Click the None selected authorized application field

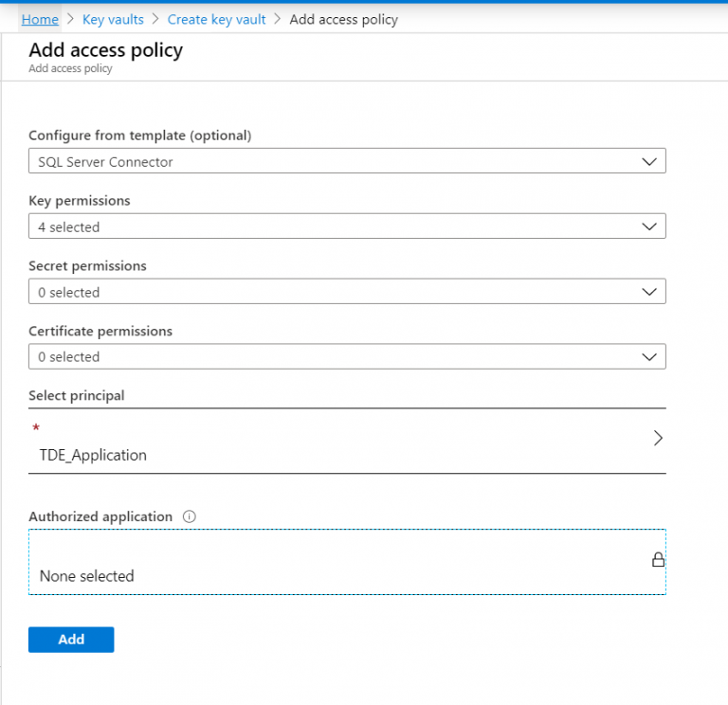click(x=87, y=576)
